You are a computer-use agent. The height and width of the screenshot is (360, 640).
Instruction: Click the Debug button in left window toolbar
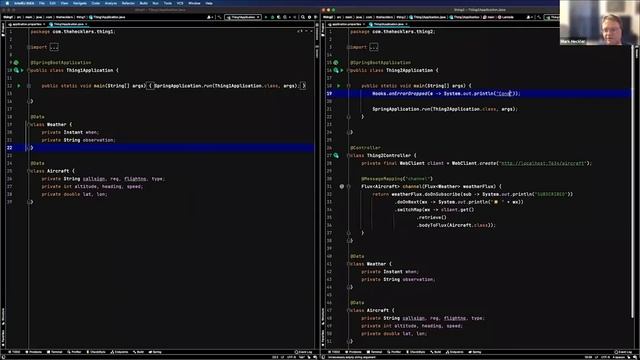(x=273, y=17)
